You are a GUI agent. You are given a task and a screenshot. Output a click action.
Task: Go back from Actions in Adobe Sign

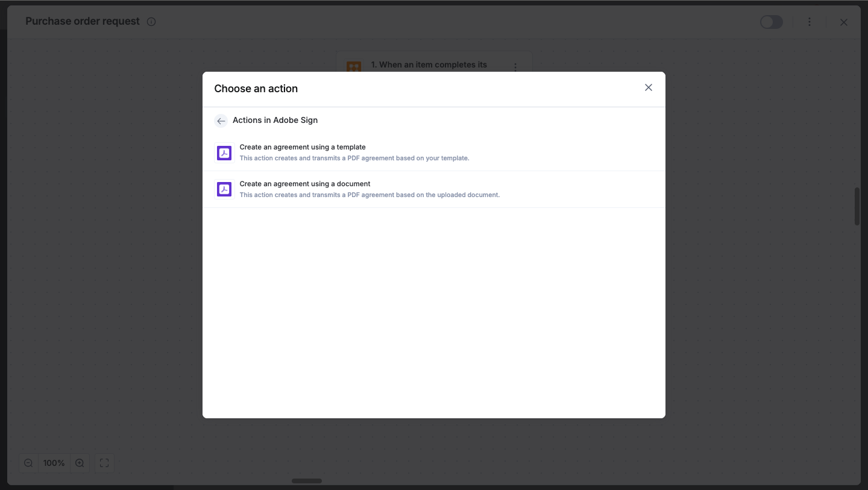click(221, 121)
